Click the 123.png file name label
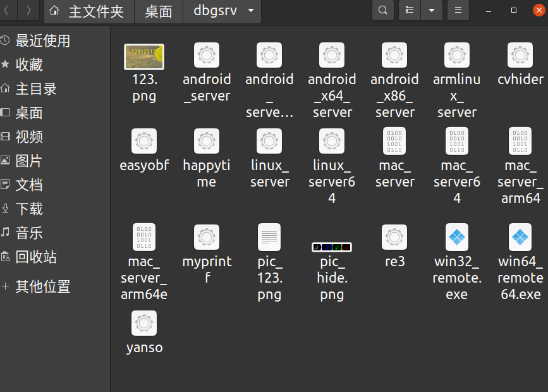This screenshot has height=392, width=548. (144, 88)
